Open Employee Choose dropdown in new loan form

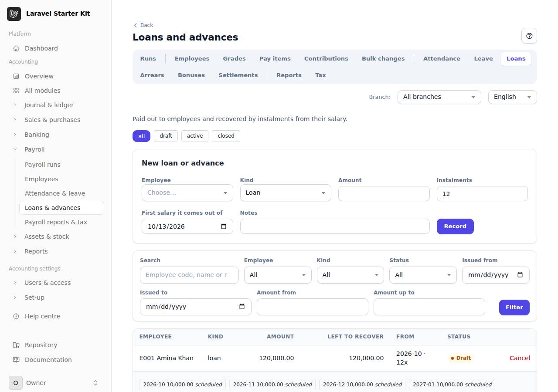click(187, 193)
